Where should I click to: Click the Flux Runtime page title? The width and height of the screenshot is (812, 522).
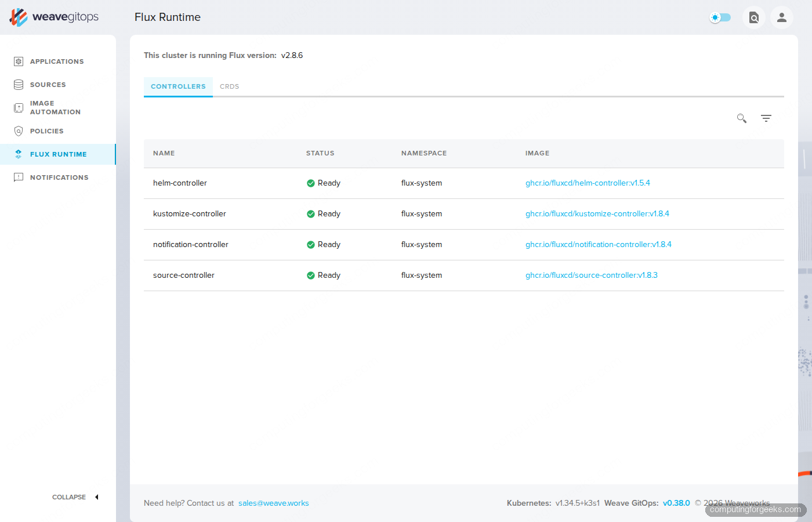pyautogui.click(x=168, y=17)
